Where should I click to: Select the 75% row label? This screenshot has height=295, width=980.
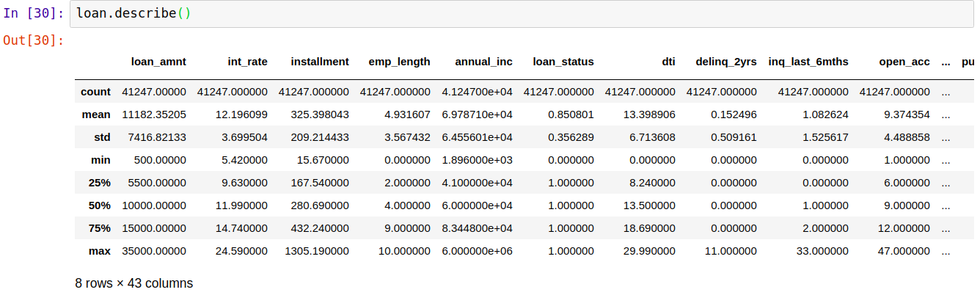[100, 228]
